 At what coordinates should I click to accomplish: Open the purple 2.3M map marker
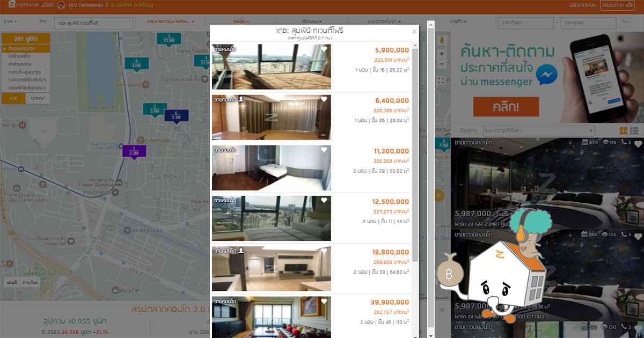(134, 152)
